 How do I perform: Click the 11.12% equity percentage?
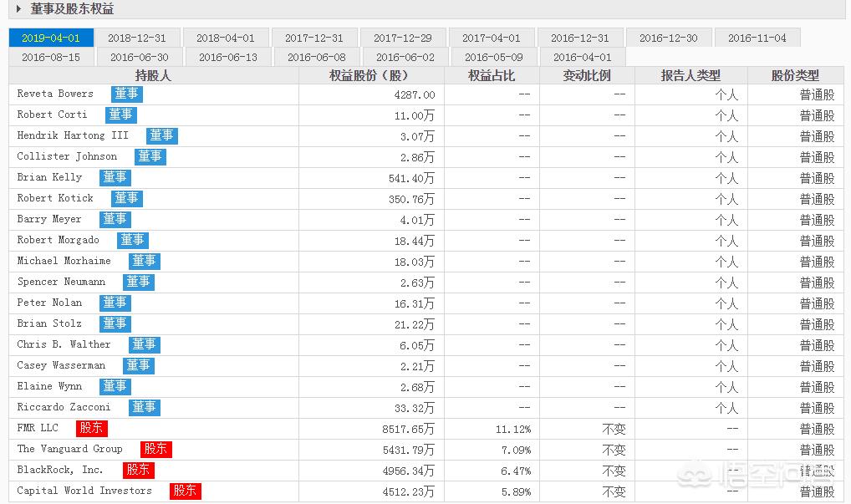coord(513,429)
